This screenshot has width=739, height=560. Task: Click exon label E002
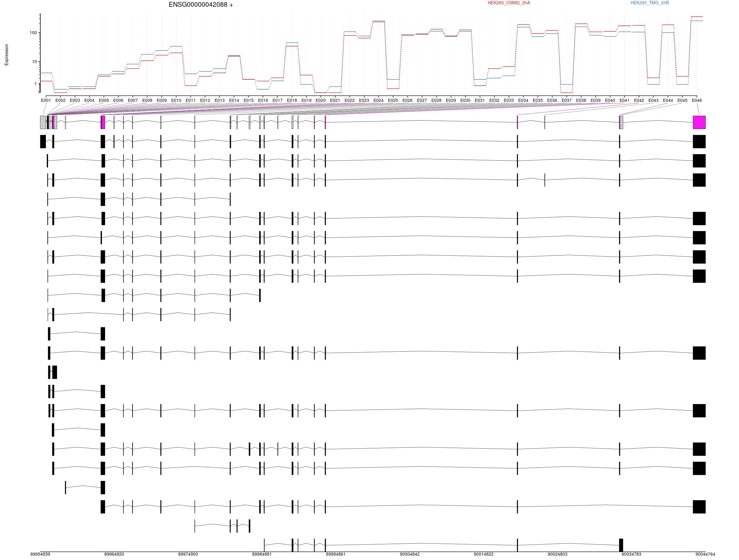point(60,101)
